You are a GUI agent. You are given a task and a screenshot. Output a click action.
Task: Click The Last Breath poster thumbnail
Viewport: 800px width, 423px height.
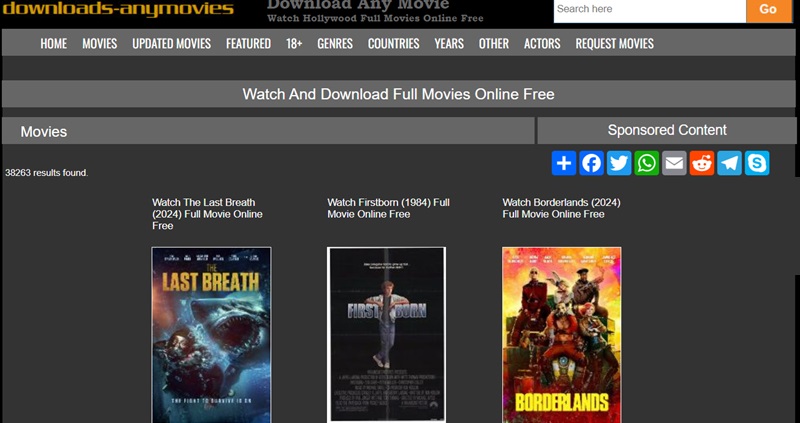(211, 335)
